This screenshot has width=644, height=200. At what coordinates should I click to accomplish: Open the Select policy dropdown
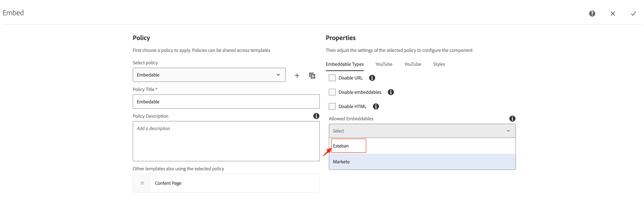[x=209, y=75]
